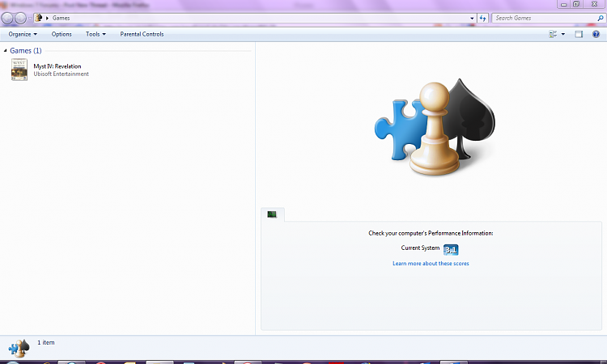This screenshot has width=607, height=364.
Task: Maximize the Games window
Action: click(576, 4)
